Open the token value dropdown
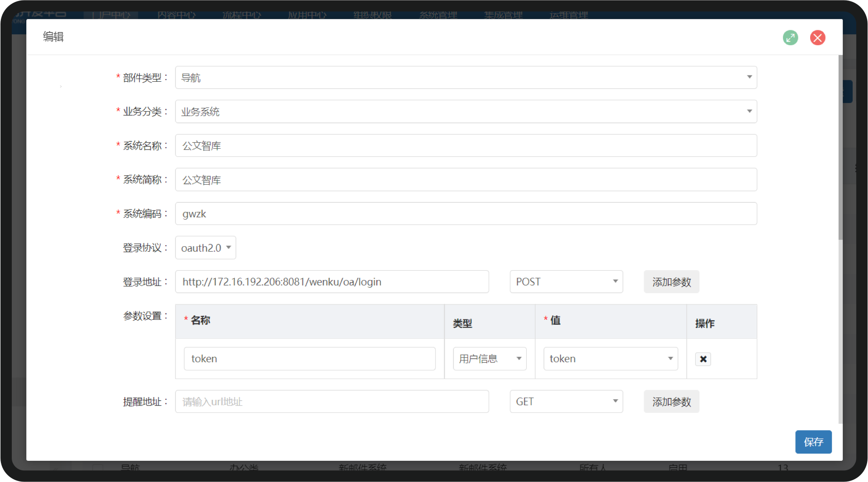 click(x=611, y=359)
